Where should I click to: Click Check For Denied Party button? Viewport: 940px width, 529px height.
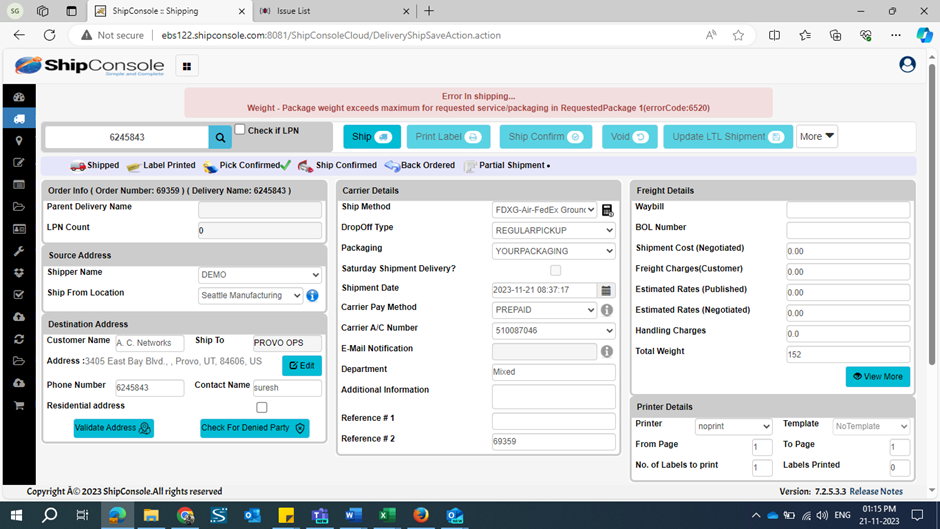click(x=254, y=428)
